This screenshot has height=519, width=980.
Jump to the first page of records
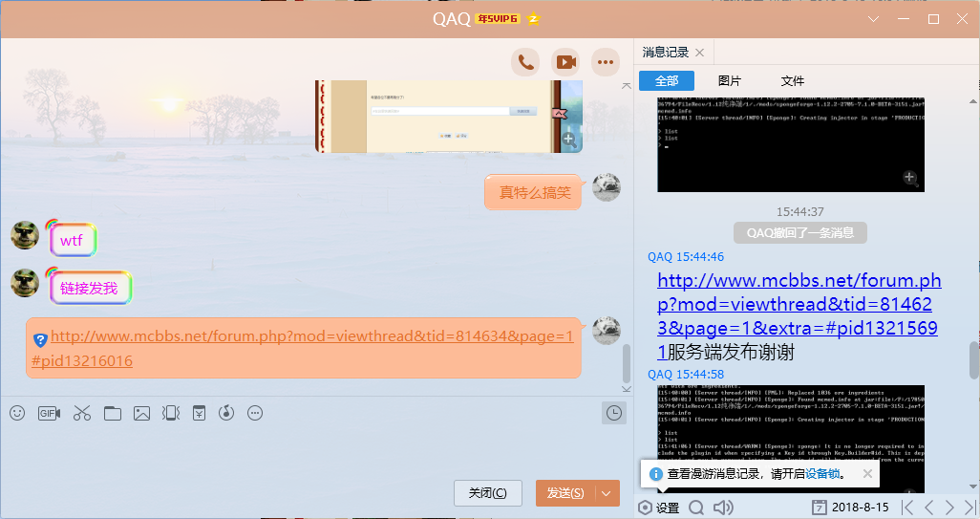click(x=907, y=508)
